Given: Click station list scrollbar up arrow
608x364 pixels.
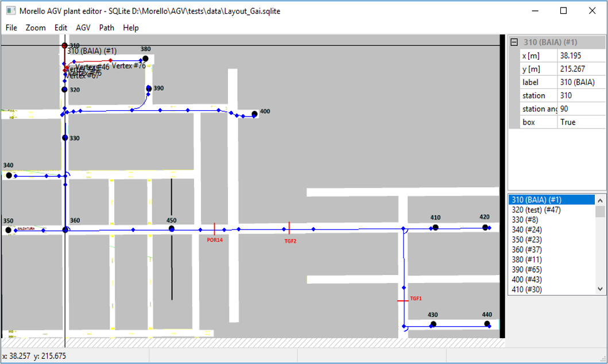Looking at the screenshot, I should coord(601,200).
